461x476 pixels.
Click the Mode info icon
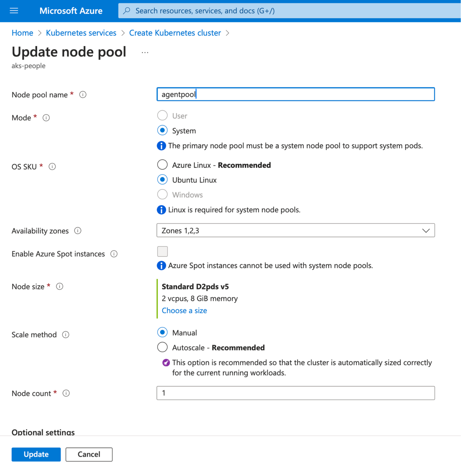pos(46,118)
